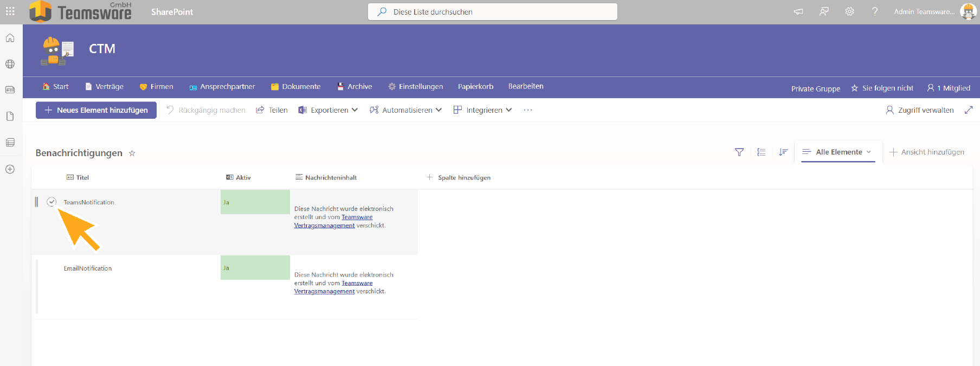This screenshot has height=366, width=980.
Task: Click the Diese Liste durchsuchen search box
Action: [x=492, y=12]
